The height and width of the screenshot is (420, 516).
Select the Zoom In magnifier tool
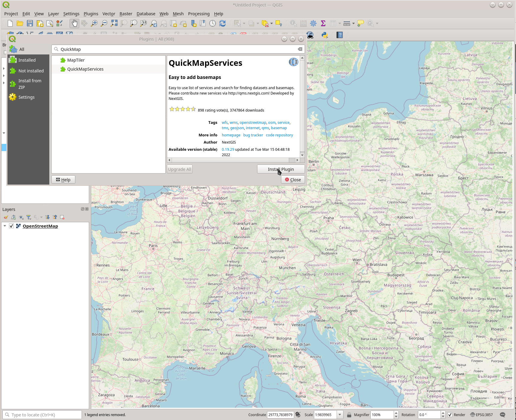click(94, 23)
